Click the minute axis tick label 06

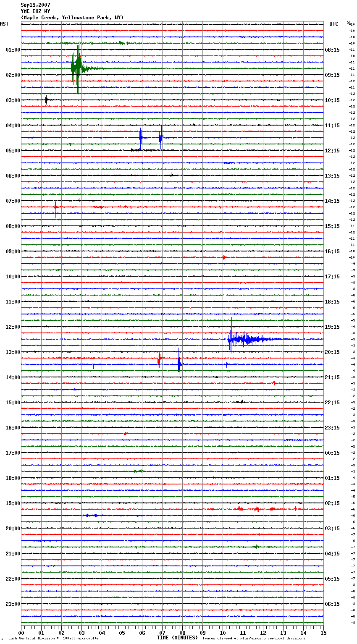pos(142,633)
